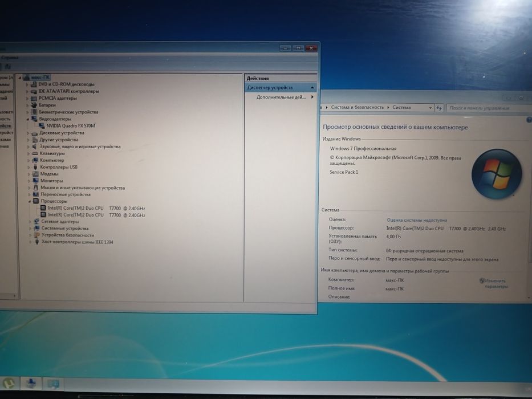Click the NVIDIA Quadro FX 570M device icon
The height and width of the screenshot is (399, 532).
tap(42, 125)
